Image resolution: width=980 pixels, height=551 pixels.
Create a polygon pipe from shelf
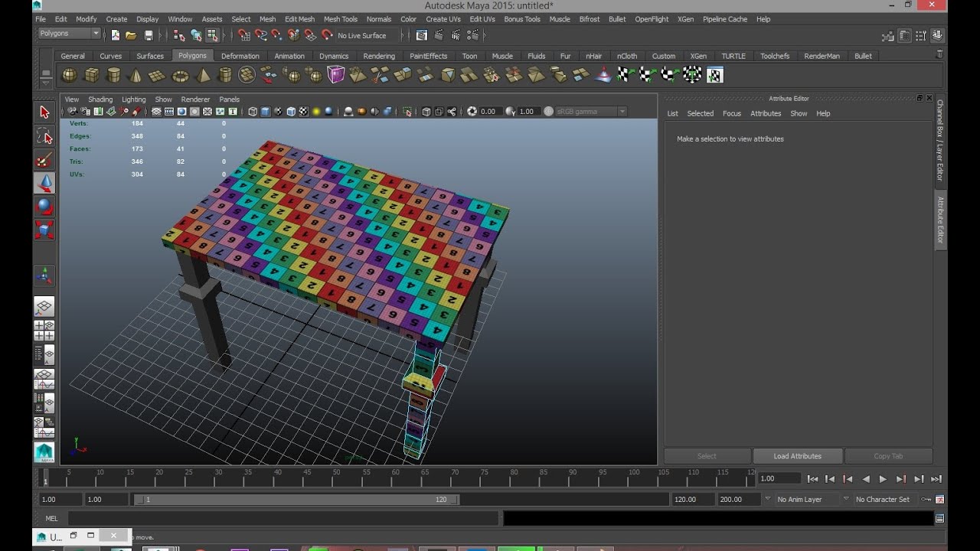pyautogui.click(x=225, y=75)
